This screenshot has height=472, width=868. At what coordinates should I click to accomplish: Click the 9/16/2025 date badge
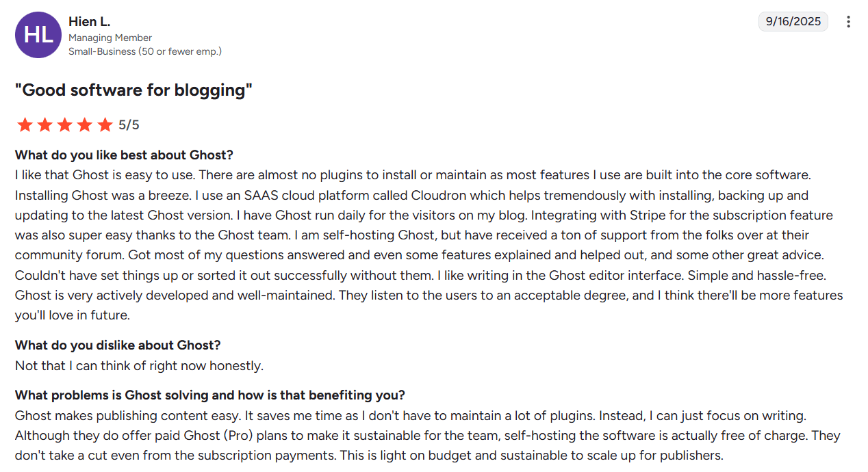[x=793, y=22]
